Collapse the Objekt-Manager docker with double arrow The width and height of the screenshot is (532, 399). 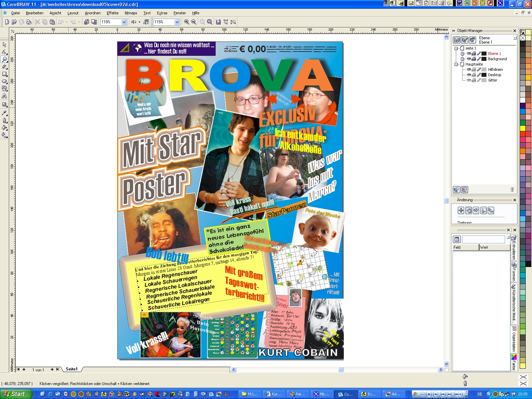[454, 31]
